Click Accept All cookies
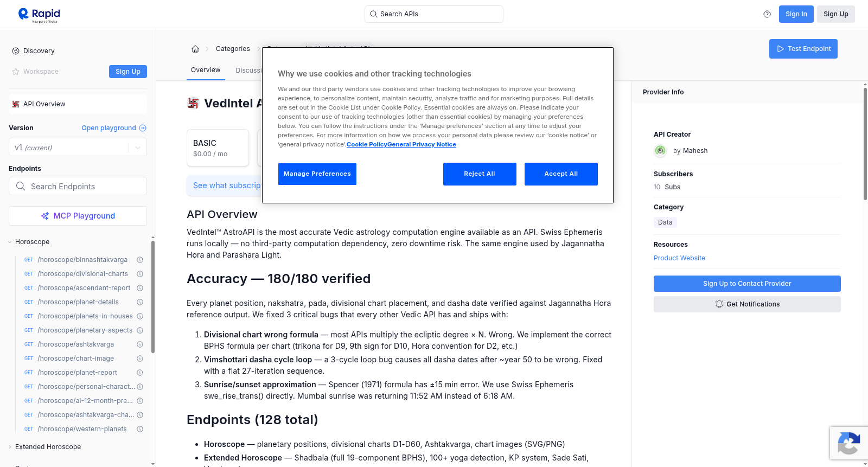 click(x=561, y=174)
